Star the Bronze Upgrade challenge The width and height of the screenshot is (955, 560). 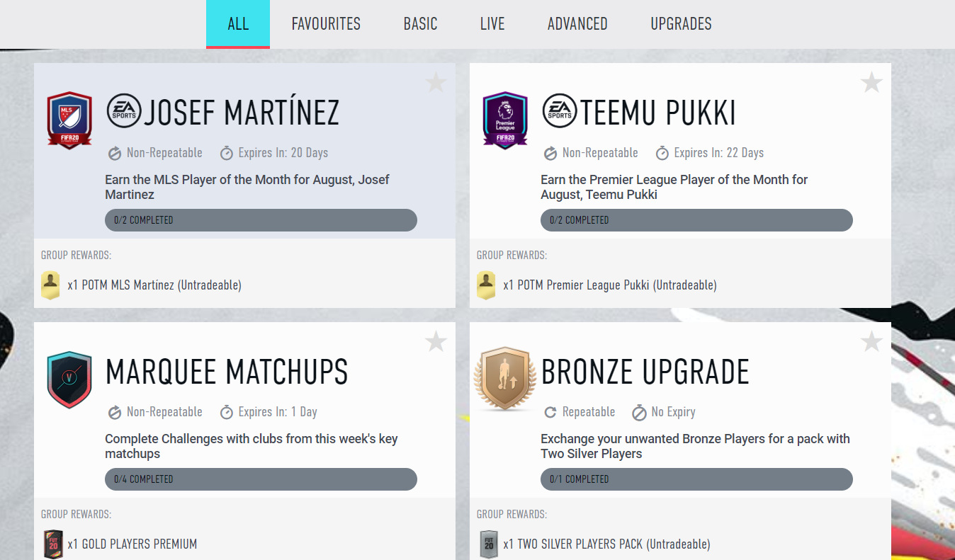(871, 342)
